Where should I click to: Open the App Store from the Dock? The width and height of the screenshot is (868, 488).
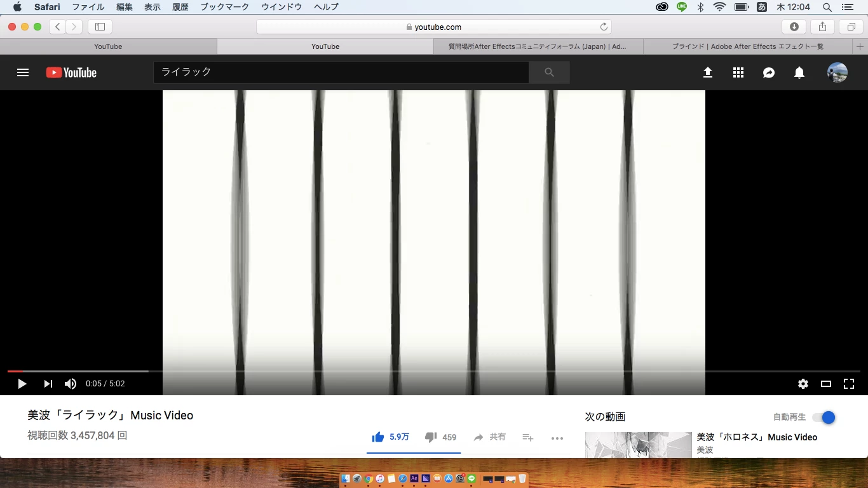[449, 478]
